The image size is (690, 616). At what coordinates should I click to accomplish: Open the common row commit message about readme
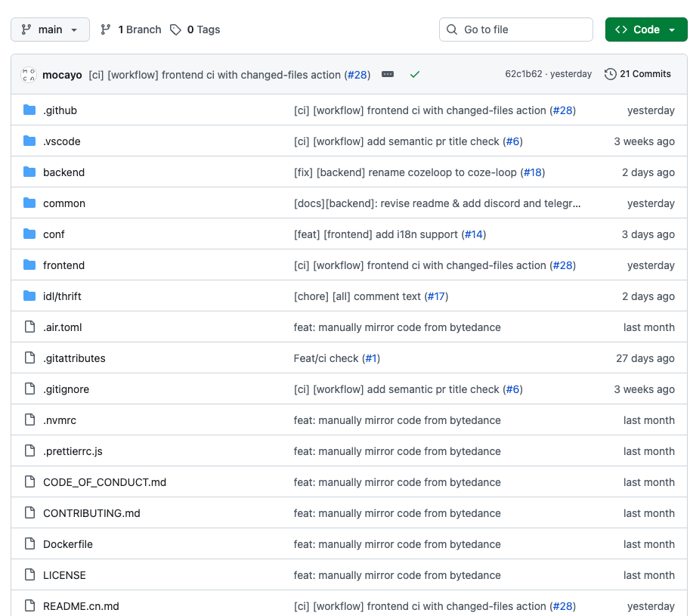[x=437, y=203]
